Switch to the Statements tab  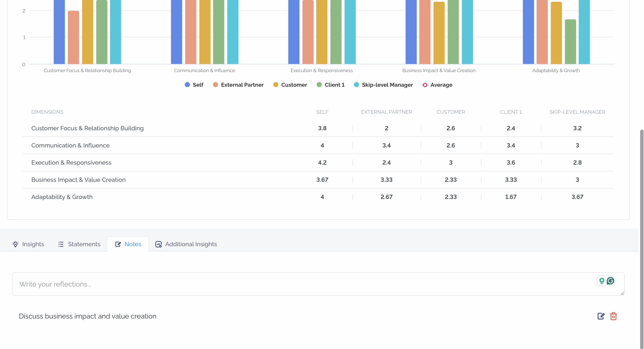pos(79,244)
